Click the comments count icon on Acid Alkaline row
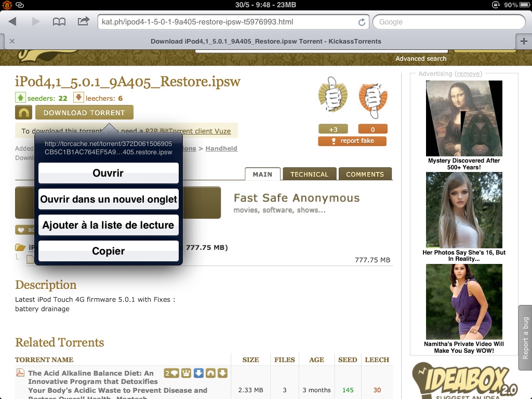This screenshot has width=532, height=399. (x=171, y=373)
